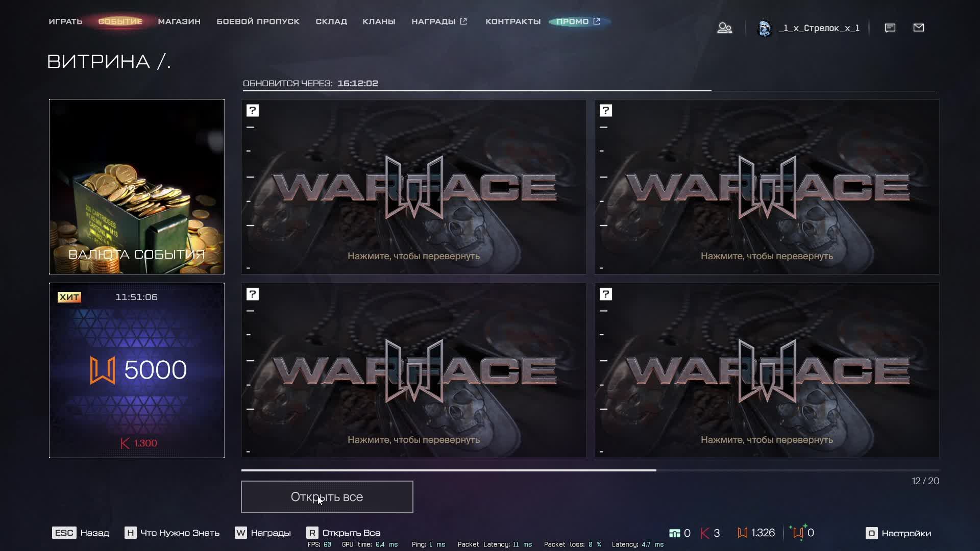
Task: Click the question mark on the bottom-left card
Action: point(253,294)
